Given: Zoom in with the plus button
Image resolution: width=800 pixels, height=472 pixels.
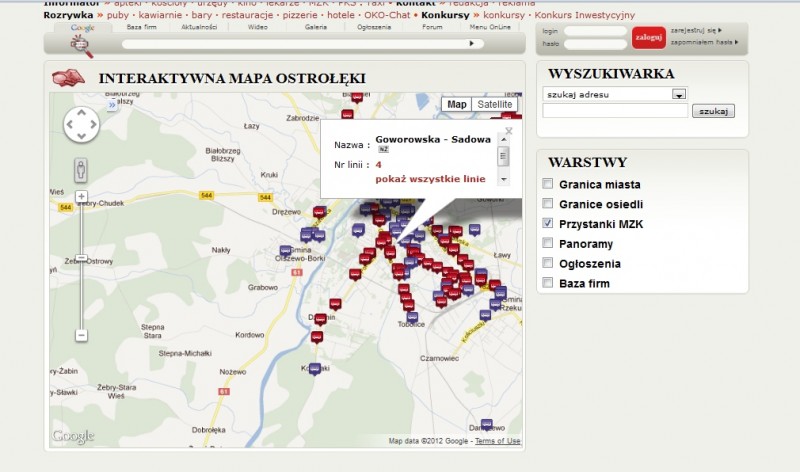Looking at the screenshot, I should click(x=81, y=196).
